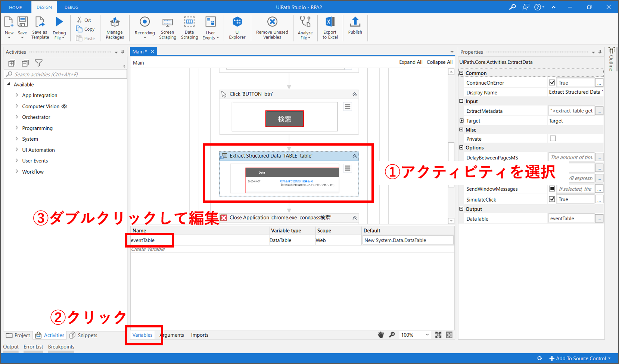Switch to the DEBUG ribbon tab
This screenshot has height=364, width=619.
(x=71, y=7)
